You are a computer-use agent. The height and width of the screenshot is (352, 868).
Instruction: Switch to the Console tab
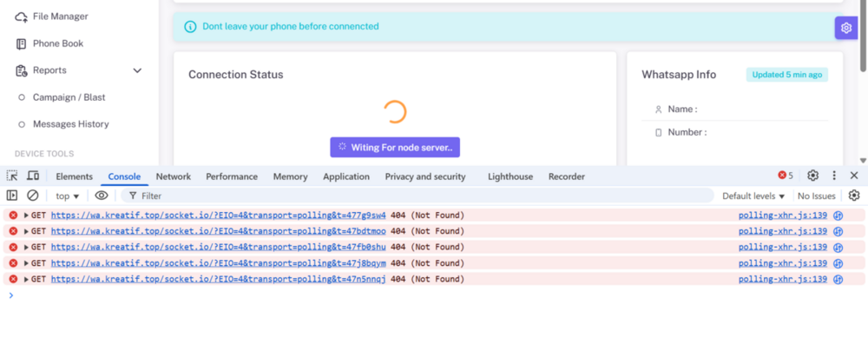tap(124, 176)
